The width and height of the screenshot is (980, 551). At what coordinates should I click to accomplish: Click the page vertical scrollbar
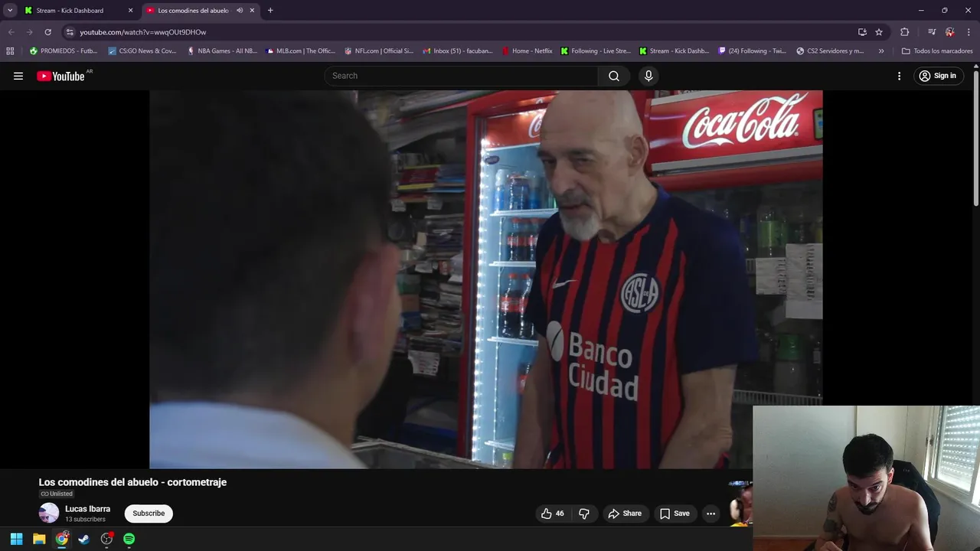coord(976,138)
